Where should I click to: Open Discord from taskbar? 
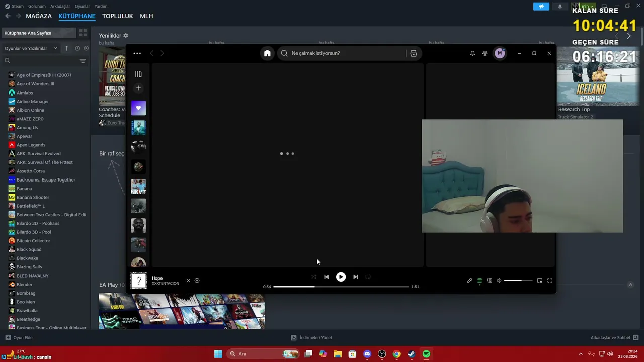pyautogui.click(x=367, y=354)
